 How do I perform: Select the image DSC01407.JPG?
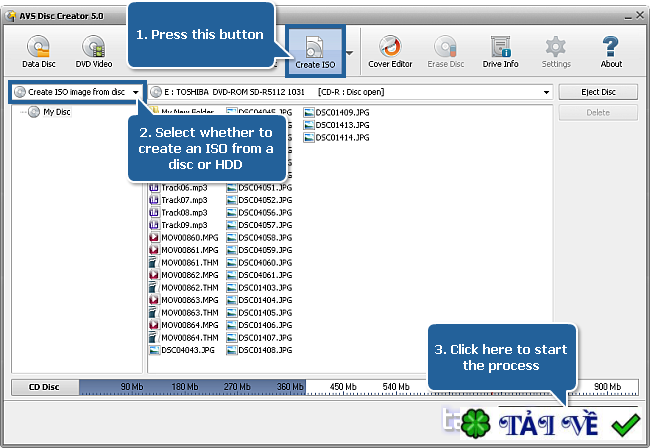click(260, 337)
